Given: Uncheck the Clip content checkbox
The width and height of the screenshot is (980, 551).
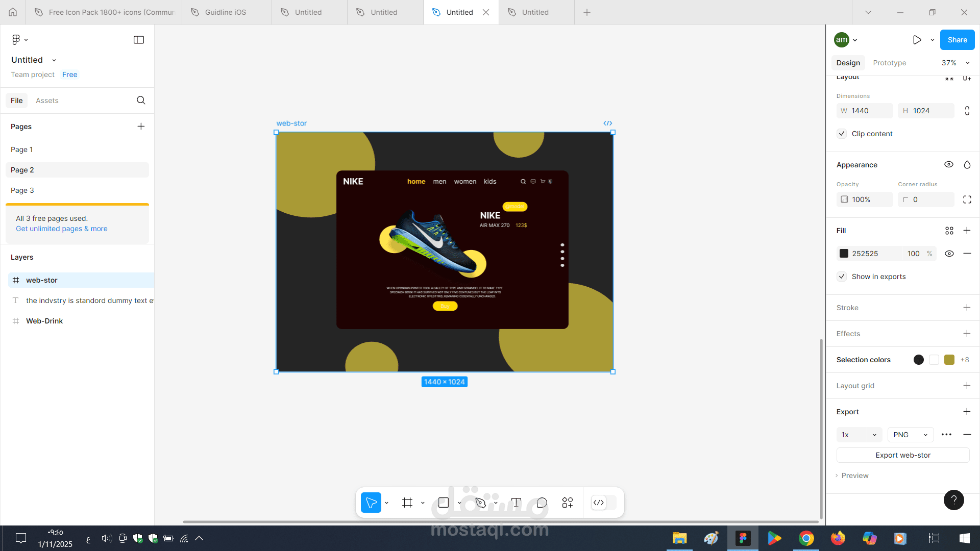Looking at the screenshot, I should click(x=842, y=134).
